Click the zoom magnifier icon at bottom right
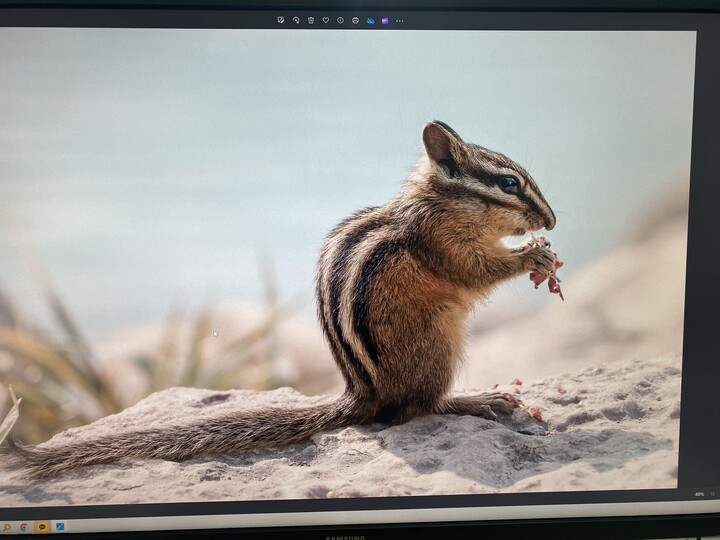 coord(713,495)
